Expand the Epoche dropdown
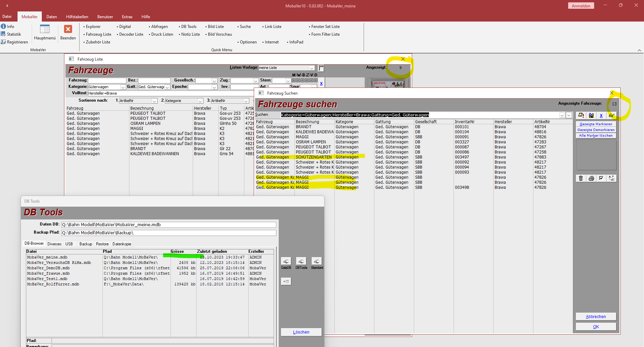The height and width of the screenshot is (347, 644). [214, 87]
